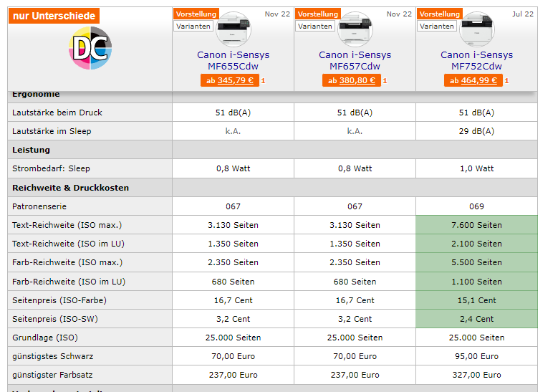Click the 'Nov 22' date on MF655Cdw
This screenshot has width=558, height=392.
point(277,14)
